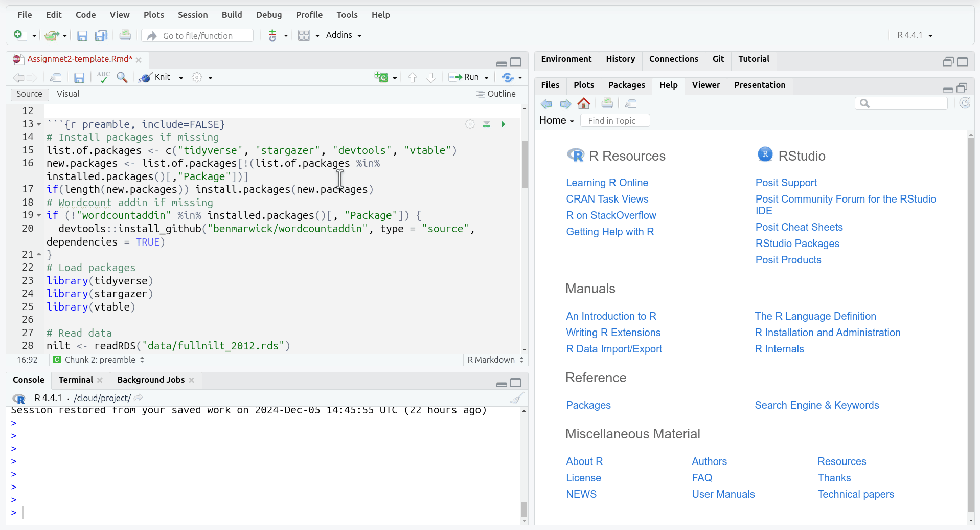Open the Tools menu
980x530 pixels.
347,15
